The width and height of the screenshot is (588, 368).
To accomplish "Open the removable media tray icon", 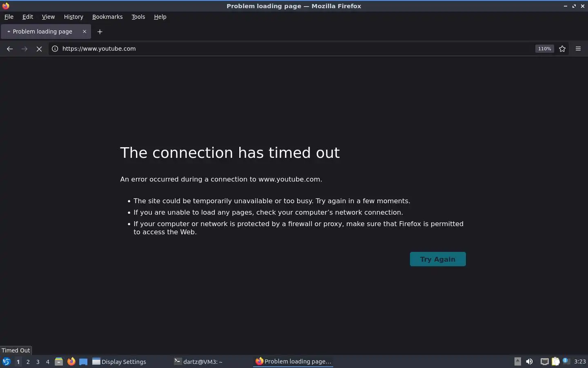I will pos(518,361).
